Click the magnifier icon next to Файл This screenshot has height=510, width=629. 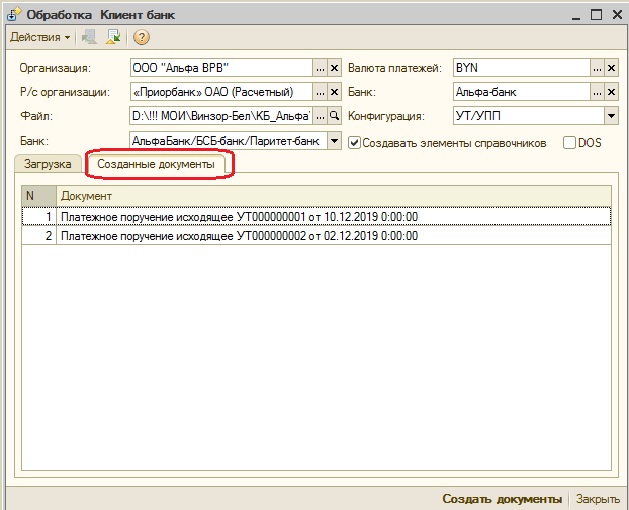click(x=334, y=116)
